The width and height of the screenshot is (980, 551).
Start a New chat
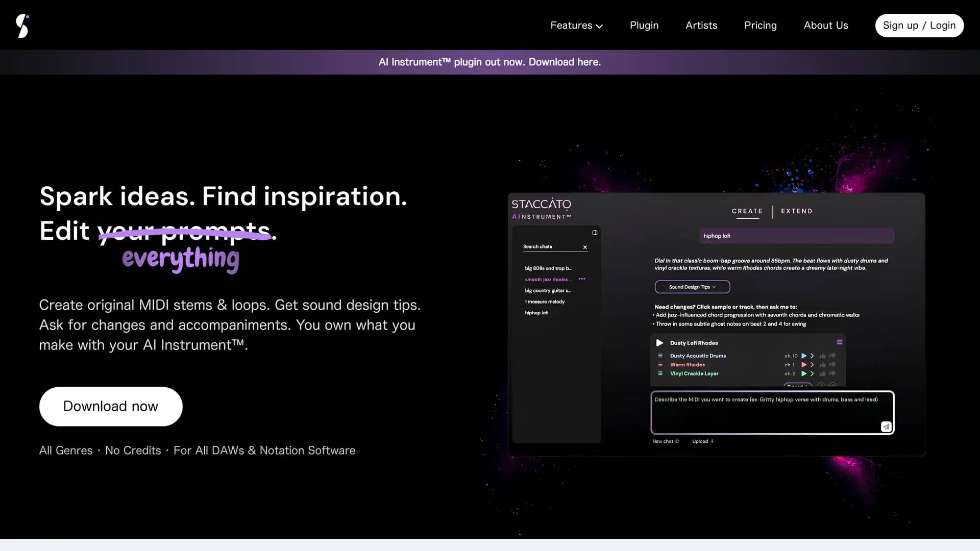point(665,441)
